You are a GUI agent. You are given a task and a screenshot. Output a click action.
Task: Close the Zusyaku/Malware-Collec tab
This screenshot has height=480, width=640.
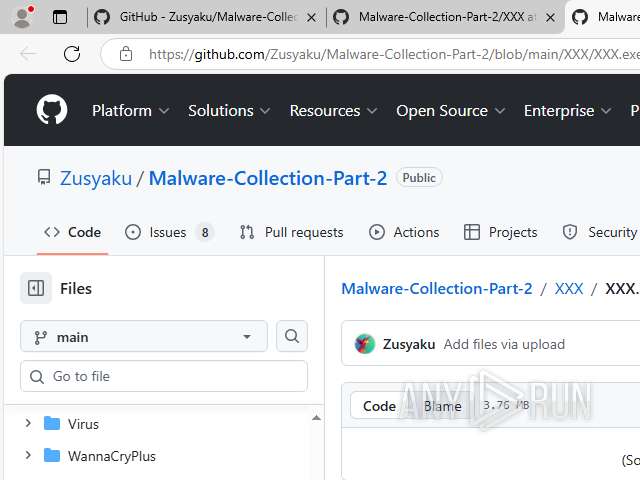[311, 18]
